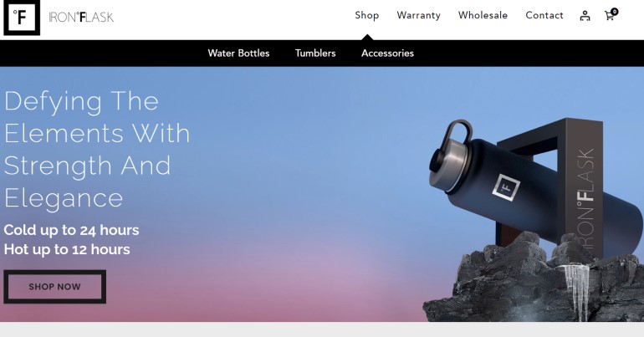The image size is (644, 337).
Task: Click the cart item count badge
Action: pyautogui.click(x=615, y=12)
